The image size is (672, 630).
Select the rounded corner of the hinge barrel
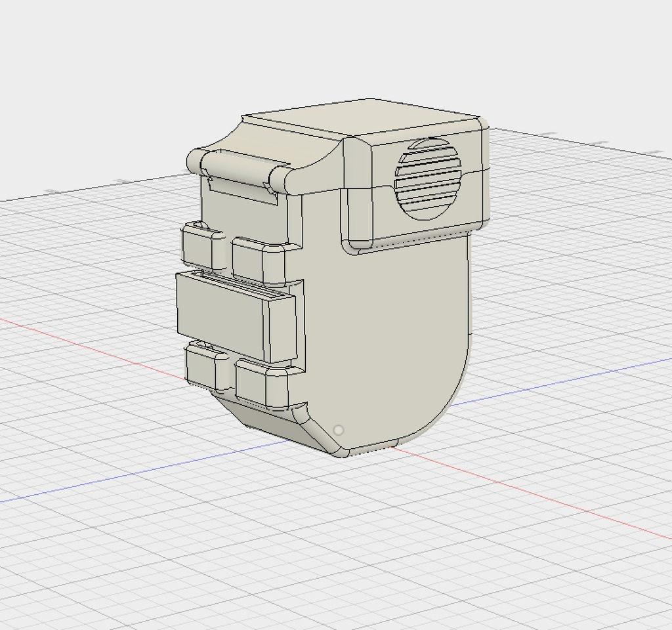point(192,161)
